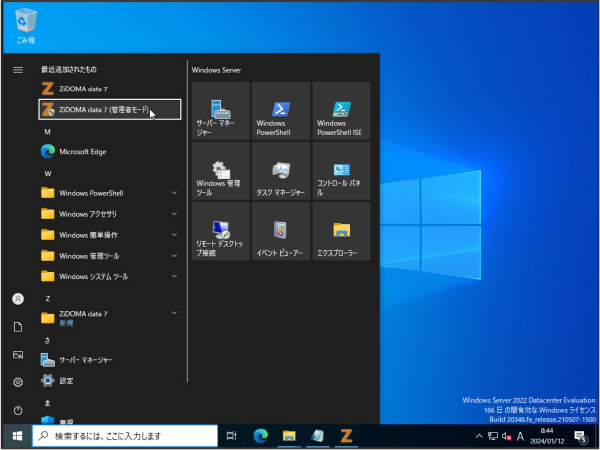The width and height of the screenshot is (600, 450).
Task: Click the Windows Server group title
Action: 216,70
